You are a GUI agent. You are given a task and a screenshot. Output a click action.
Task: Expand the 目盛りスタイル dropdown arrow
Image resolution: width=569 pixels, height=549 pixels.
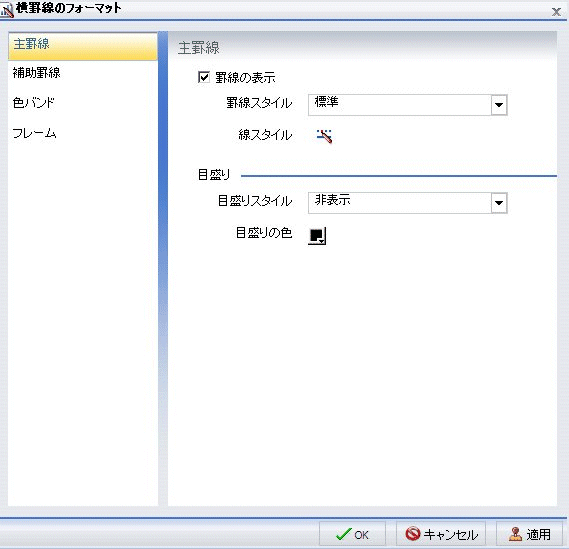point(499,203)
